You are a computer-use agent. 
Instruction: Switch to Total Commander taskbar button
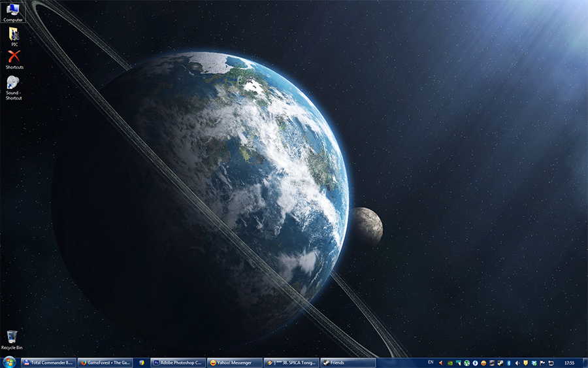click(48, 363)
